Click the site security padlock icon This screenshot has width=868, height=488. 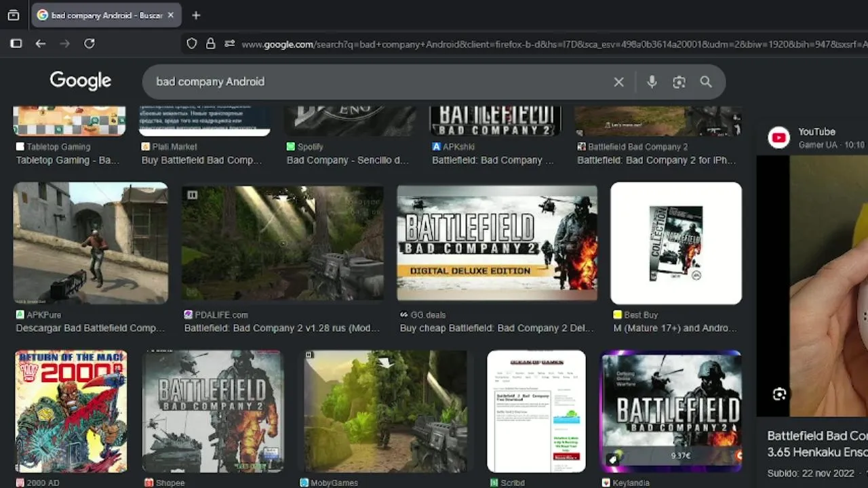point(210,43)
